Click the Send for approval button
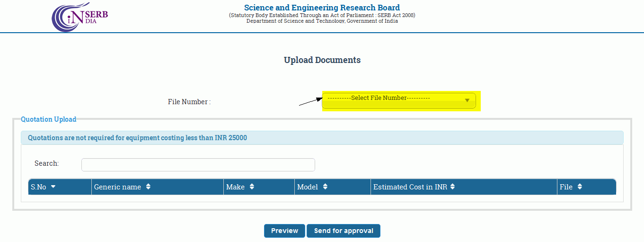644x242 pixels. pyautogui.click(x=344, y=231)
